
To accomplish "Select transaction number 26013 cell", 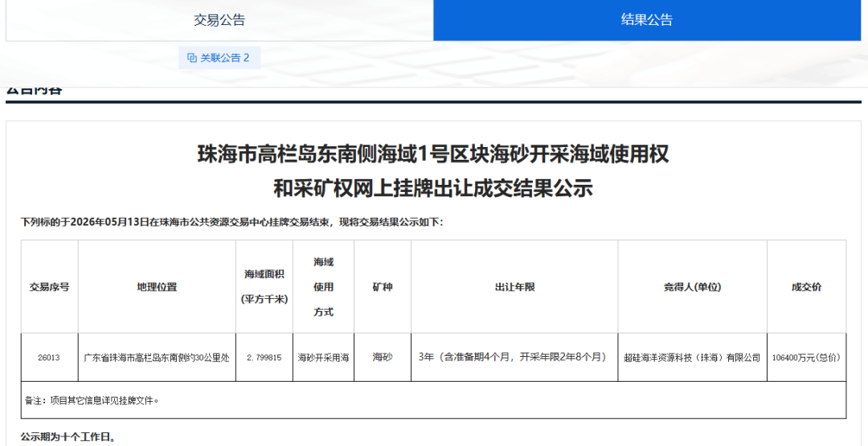I will (49, 358).
